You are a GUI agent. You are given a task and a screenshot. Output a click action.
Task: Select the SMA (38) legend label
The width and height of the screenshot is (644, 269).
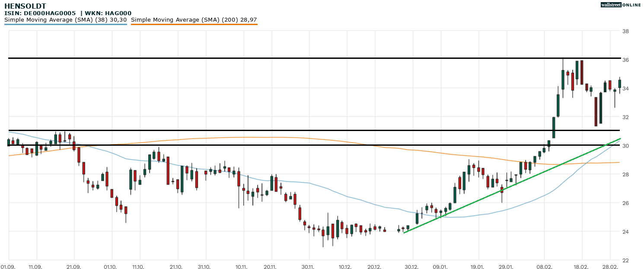tap(66, 19)
